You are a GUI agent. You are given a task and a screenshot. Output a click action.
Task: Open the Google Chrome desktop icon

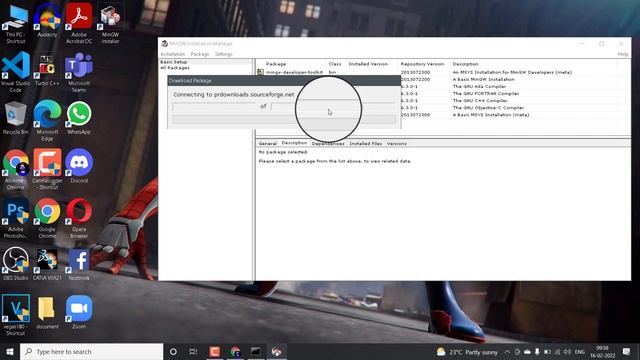coord(47,218)
